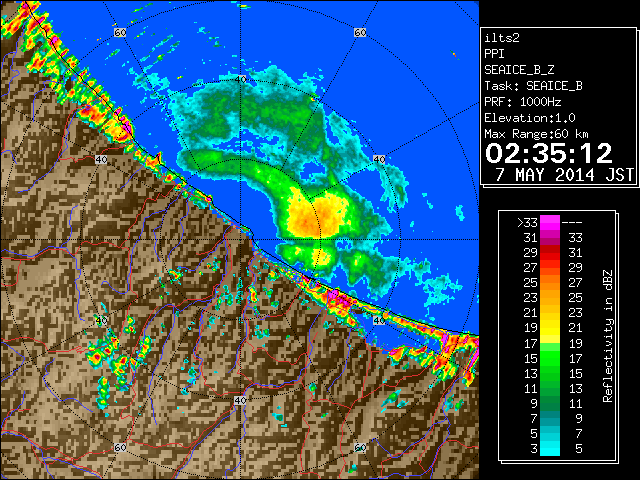Click the red 29–31 dBZ legend band
This screenshot has width=640, height=480.
click(549, 253)
